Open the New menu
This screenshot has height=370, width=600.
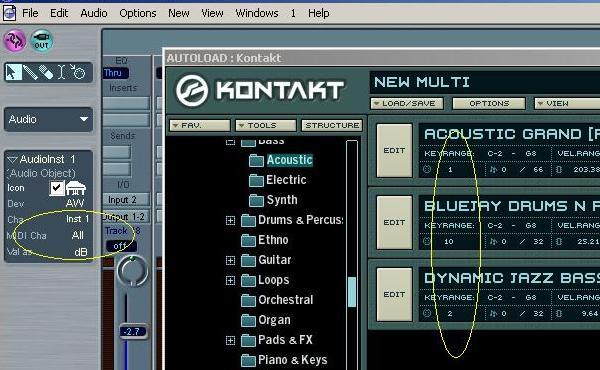(x=179, y=13)
